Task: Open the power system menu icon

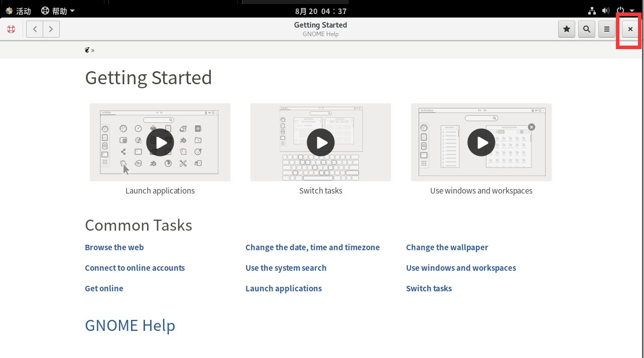Action: tap(620, 11)
